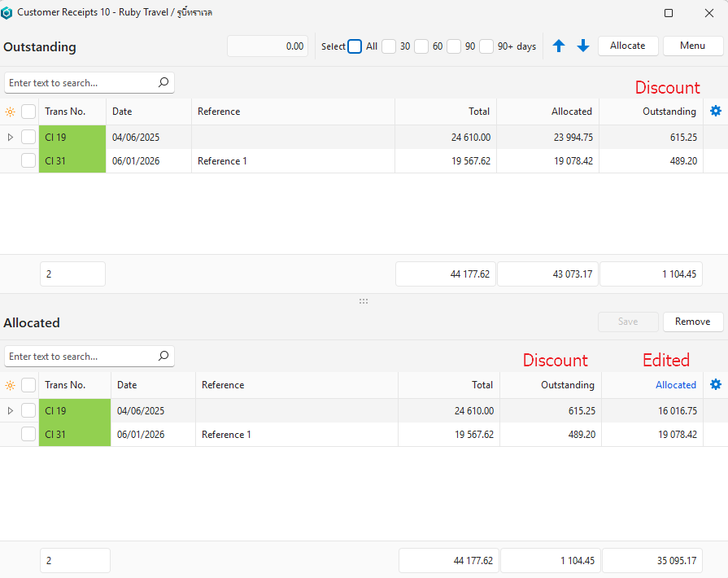
Task: Open Allocated grid settings gear
Action: [x=716, y=385]
